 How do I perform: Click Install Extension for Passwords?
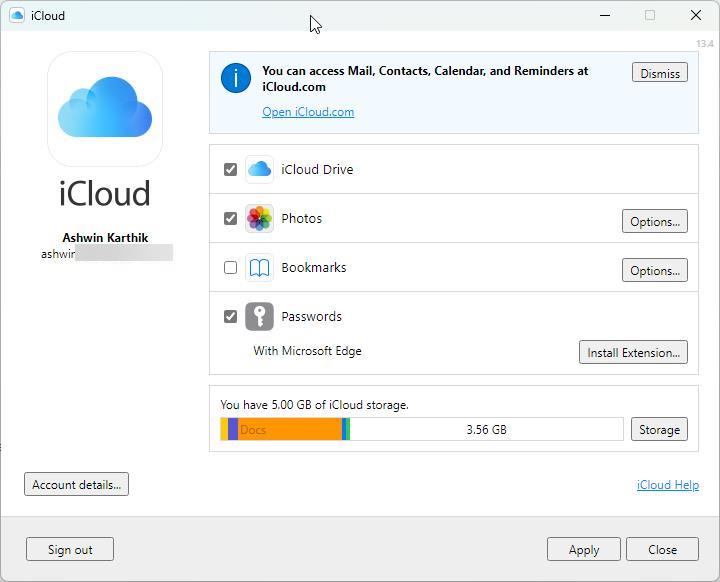(x=633, y=352)
